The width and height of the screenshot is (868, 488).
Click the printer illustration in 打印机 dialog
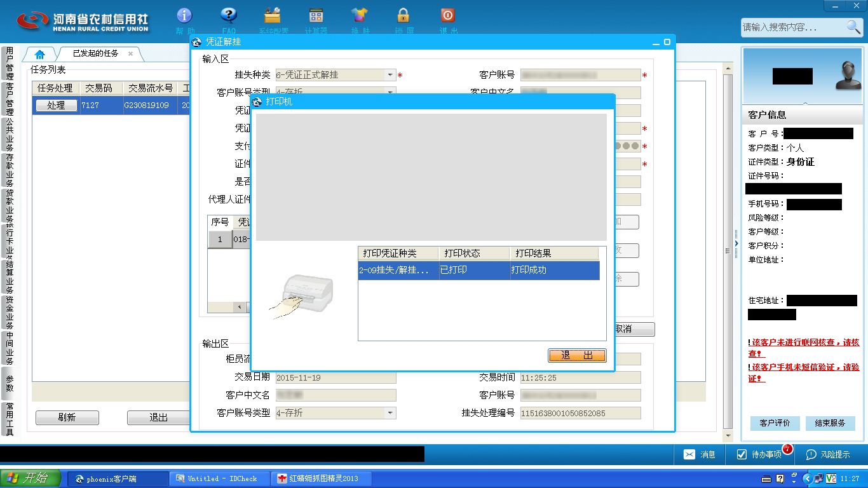pos(302,297)
